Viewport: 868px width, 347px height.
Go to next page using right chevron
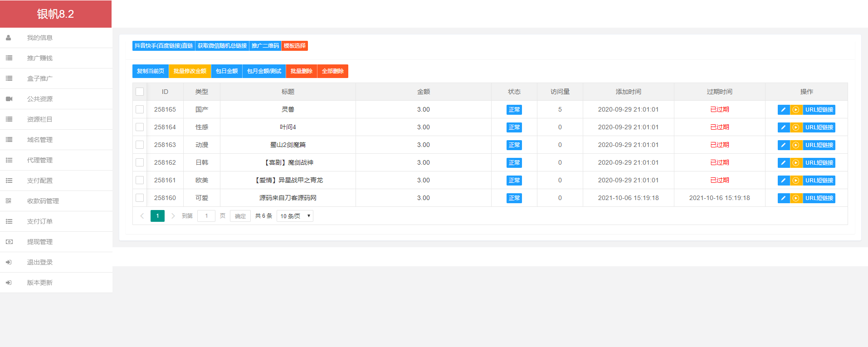pos(173,216)
